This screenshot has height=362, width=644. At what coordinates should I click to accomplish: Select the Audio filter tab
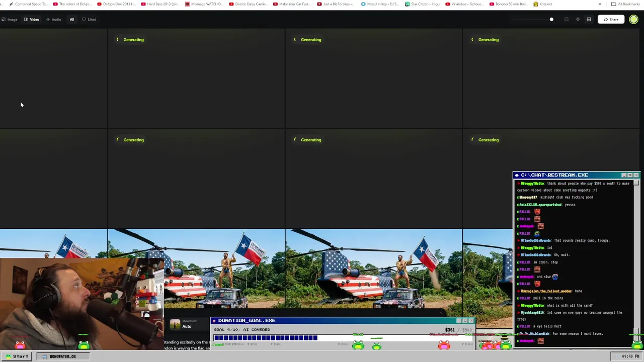pos(53,20)
